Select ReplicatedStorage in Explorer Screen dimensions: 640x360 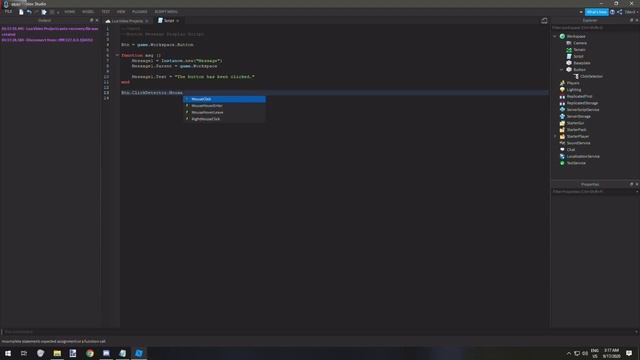[x=582, y=103]
